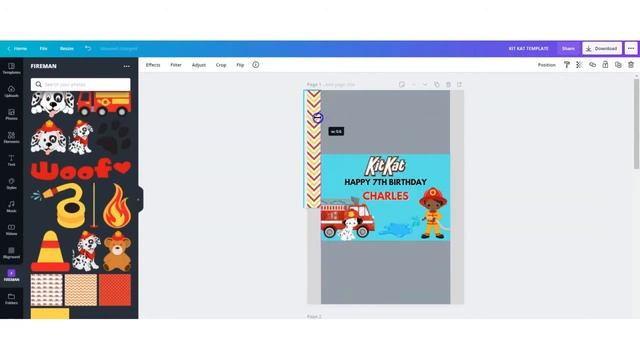Image resolution: width=640 pixels, height=360 pixels.
Task: Open the Templates sidebar panel
Action: pyautogui.click(x=11, y=68)
